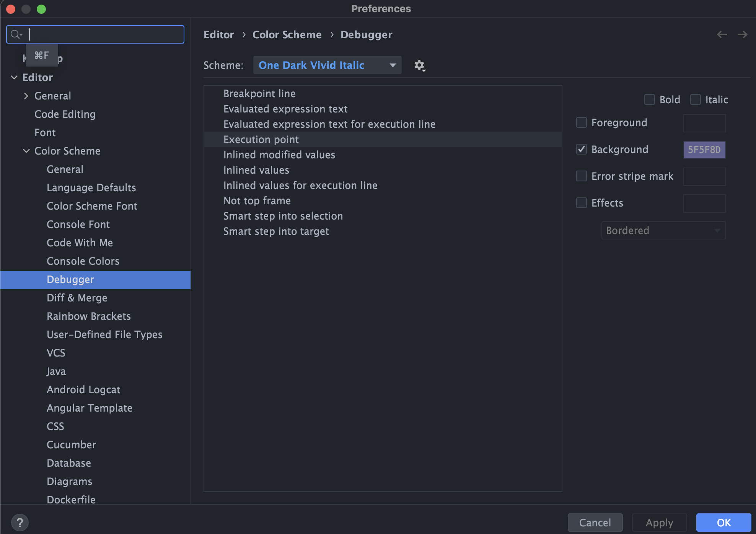
Task: Select Console Colors in the sidebar
Action: [83, 261]
